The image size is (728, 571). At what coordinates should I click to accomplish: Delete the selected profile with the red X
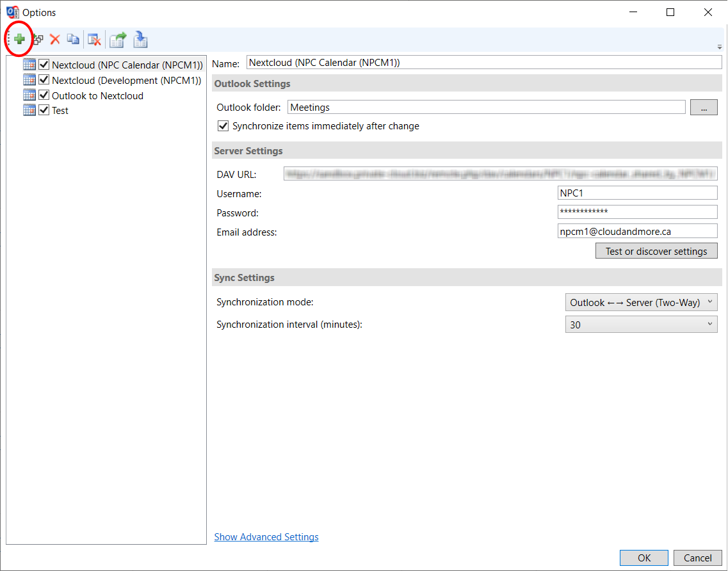(55, 40)
